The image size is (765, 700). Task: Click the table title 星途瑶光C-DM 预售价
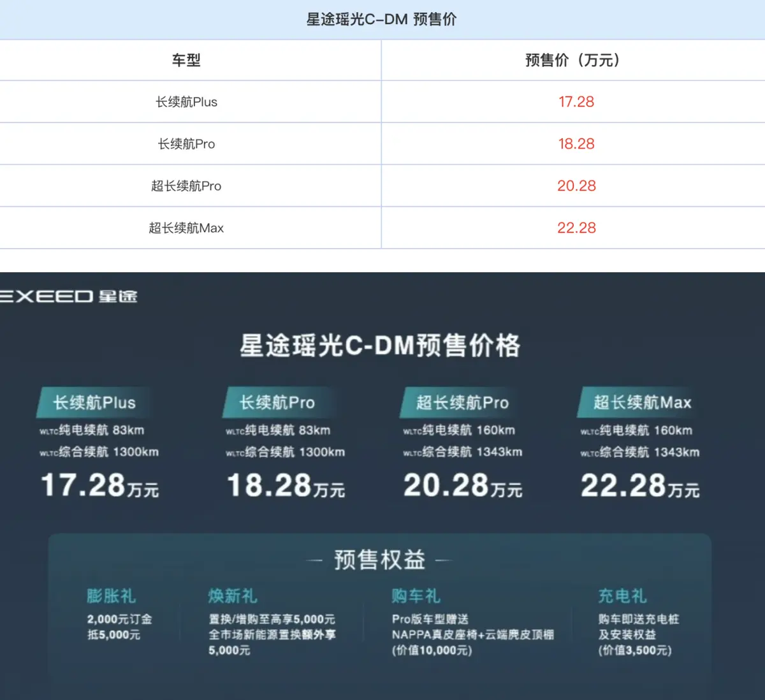coord(381,19)
